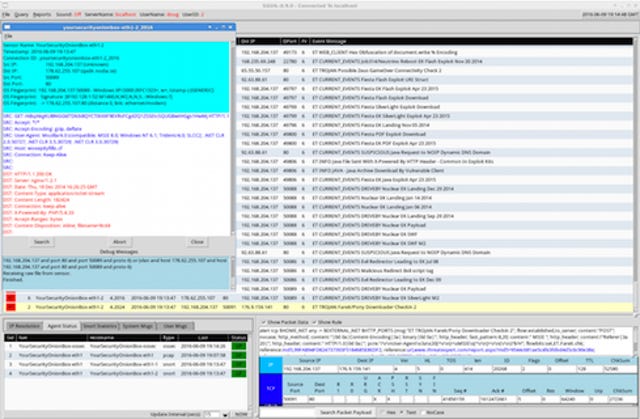Click the Search button in transcript window
Image resolution: width=640 pixels, height=419 pixels.
point(42,241)
